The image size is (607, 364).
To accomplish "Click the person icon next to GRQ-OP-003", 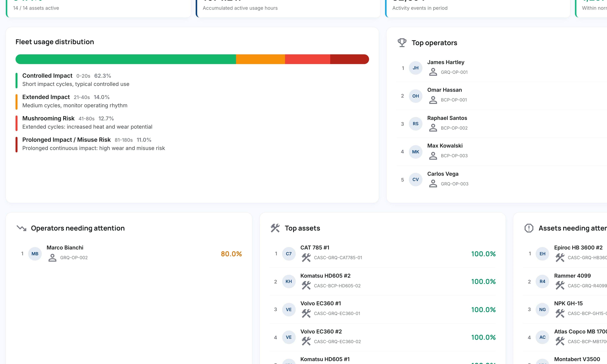I will [433, 184].
